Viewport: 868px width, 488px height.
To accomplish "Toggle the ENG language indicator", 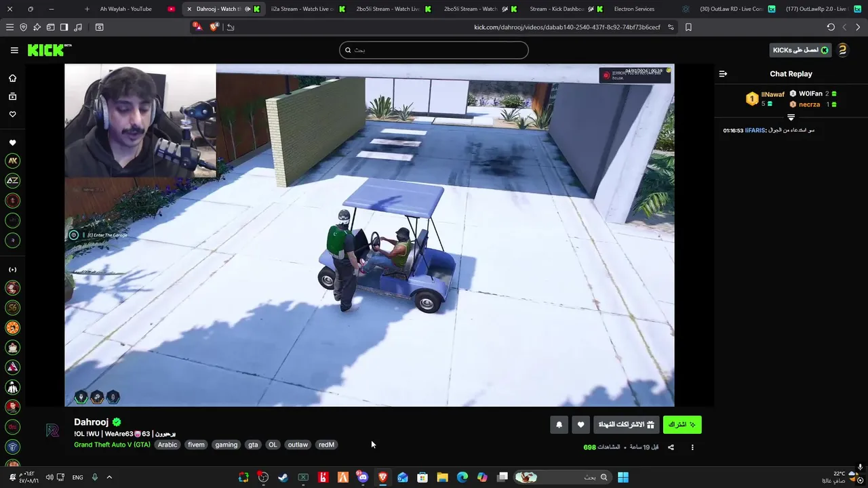I will pos(78,477).
